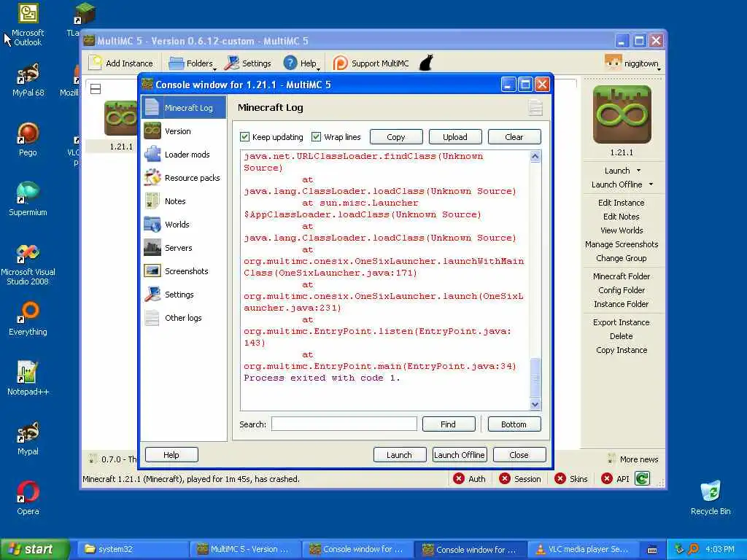Click Manage Screenshots in the right panel
Image resolution: width=747 pixels, height=560 pixels.
click(x=622, y=244)
